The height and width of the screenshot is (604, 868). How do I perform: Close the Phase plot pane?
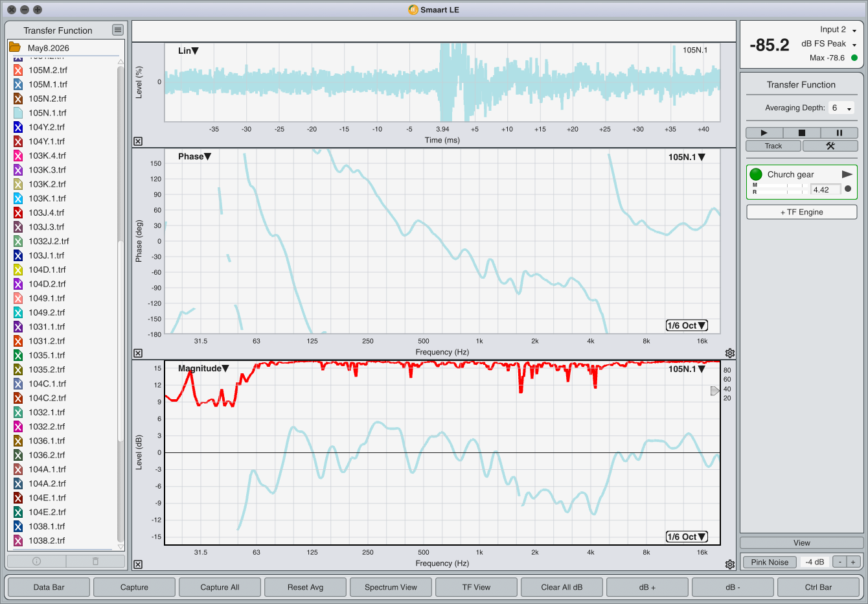point(138,353)
